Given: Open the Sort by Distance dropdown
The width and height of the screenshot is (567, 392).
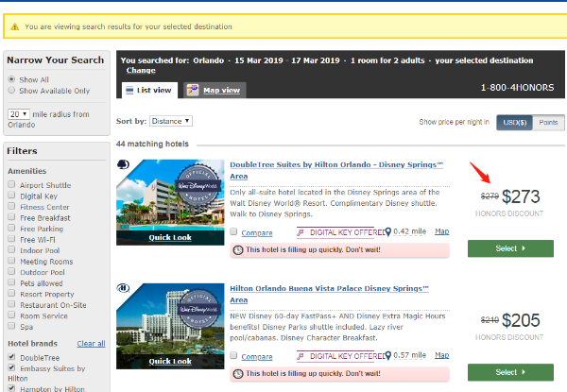Looking at the screenshot, I should 171,121.
